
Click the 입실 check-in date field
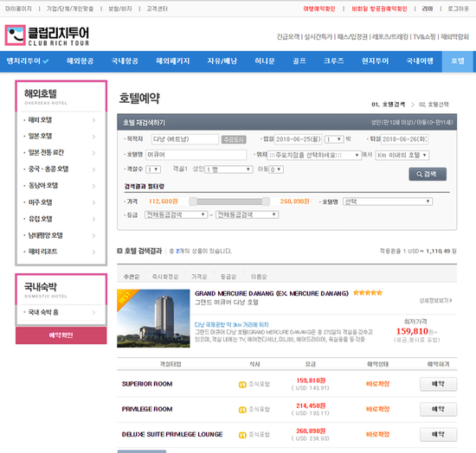tap(299, 139)
